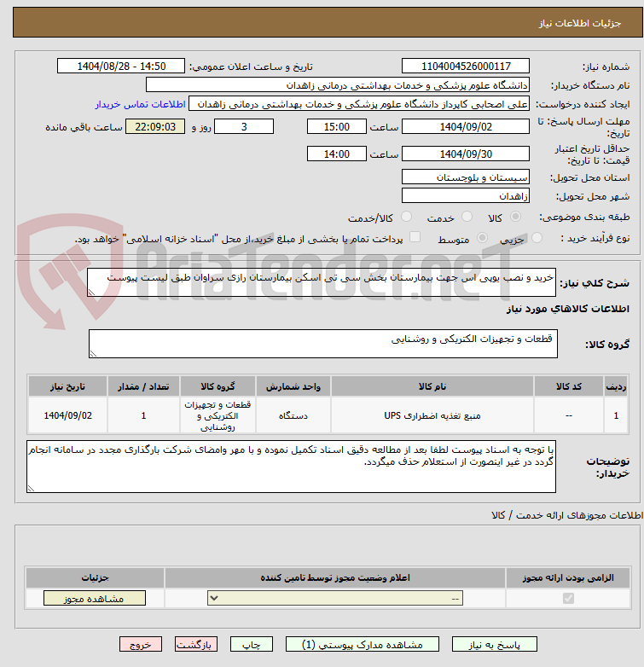This screenshot has width=644, height=667.
Task: Click the response deadline date 1404/09/02 field
Action: point(466,127)
